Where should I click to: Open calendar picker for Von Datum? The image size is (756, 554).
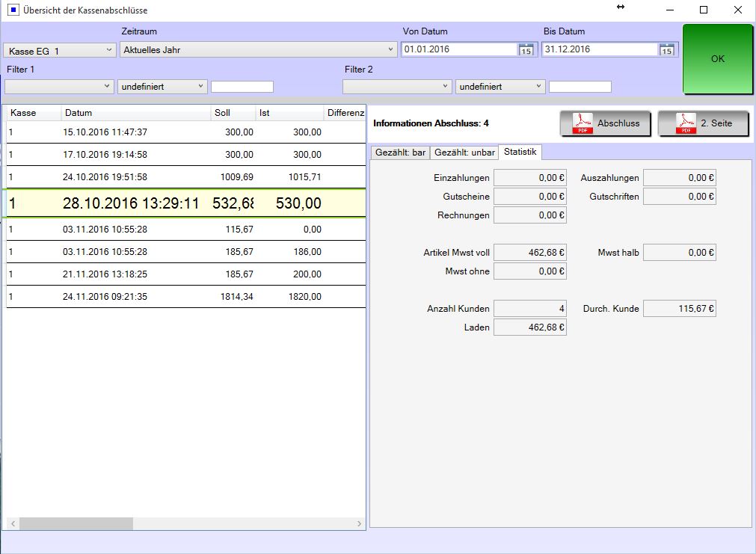pos(526,50)
